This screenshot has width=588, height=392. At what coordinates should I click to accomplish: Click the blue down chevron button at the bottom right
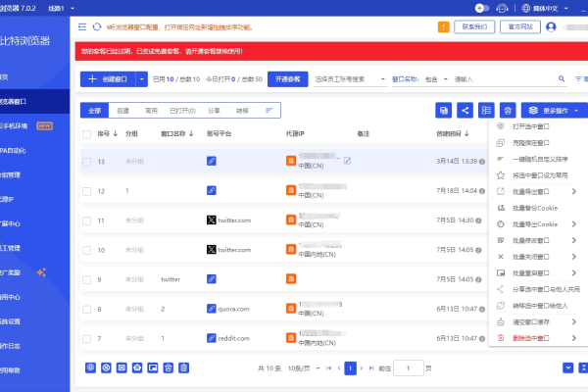(x=568, y=367)
